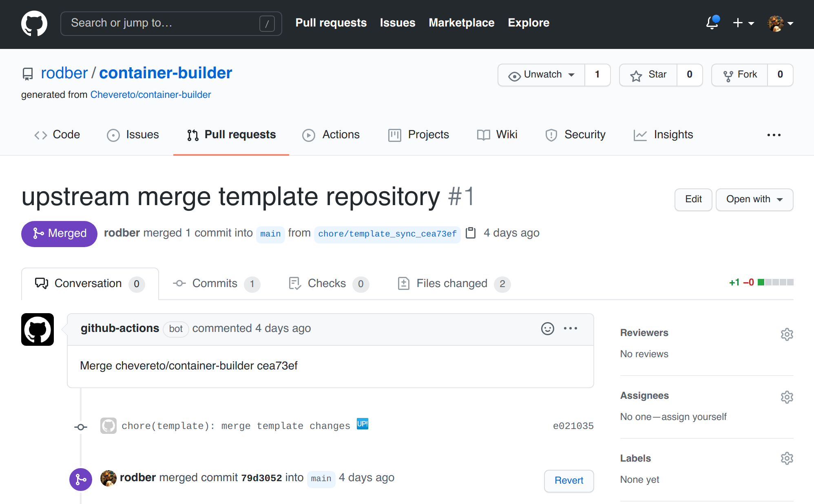
Task: View the watchers count of 1
Action: pyautogui.click(x=597, y=75)
